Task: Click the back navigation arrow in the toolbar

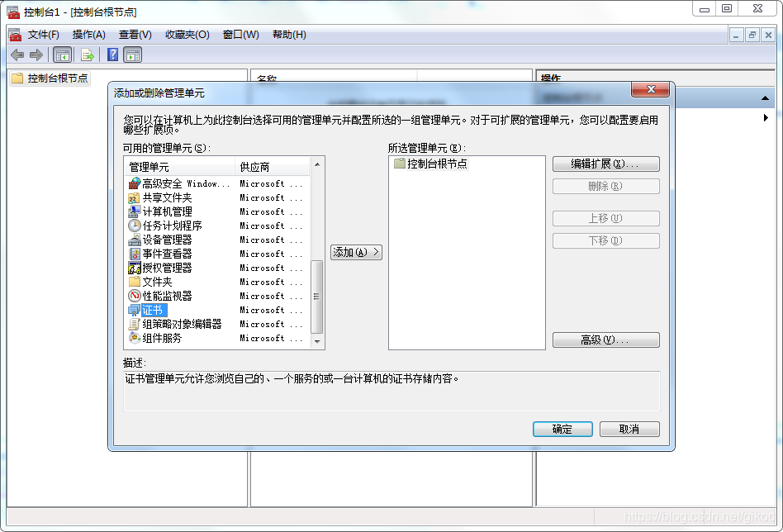Action: 17,55
